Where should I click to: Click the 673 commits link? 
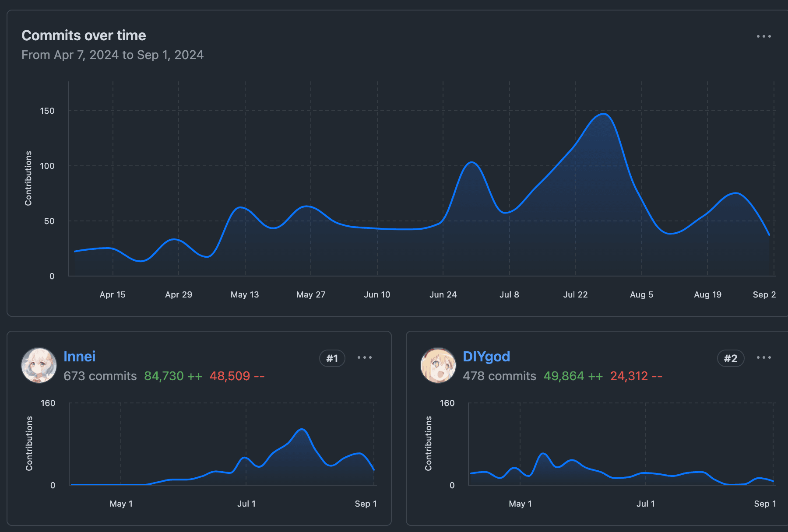click(100, 376)
